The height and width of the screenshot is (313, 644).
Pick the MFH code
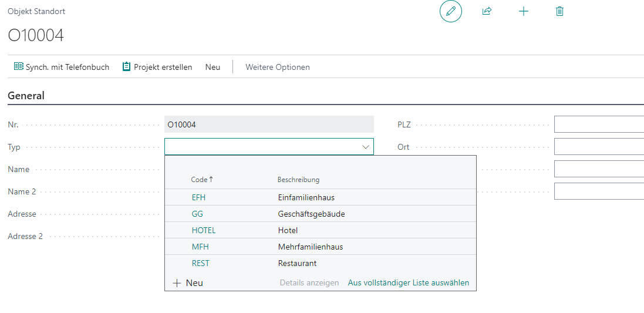199,247
